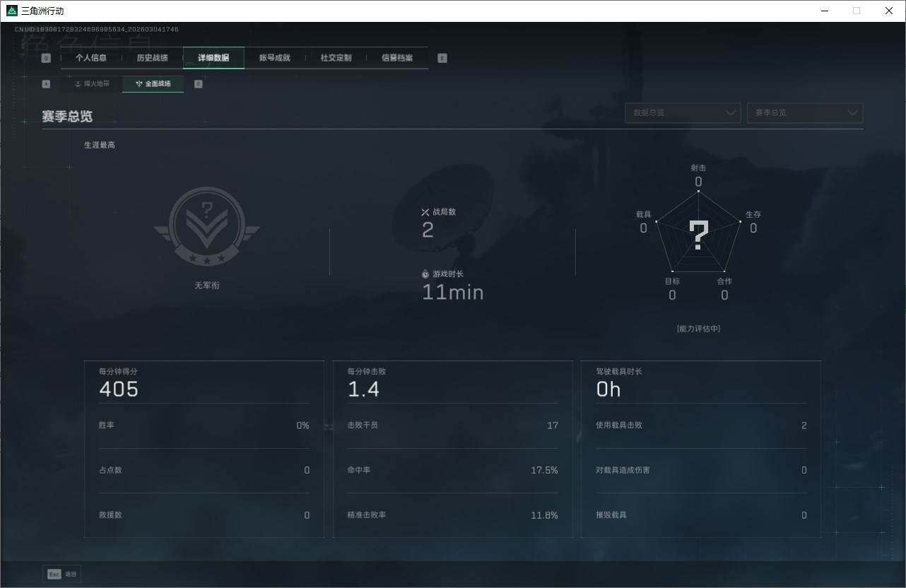Switch to the 烽火地带 mode sub-tab
The image size is (906, 588).
(x=92, y=84)
